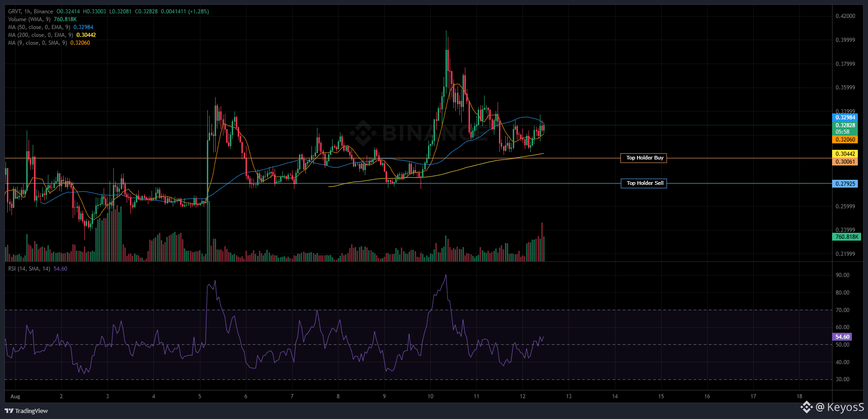The height and width of the screenshot is (419, 868).
Task: Click the TradingView logo
Action: 26,411
